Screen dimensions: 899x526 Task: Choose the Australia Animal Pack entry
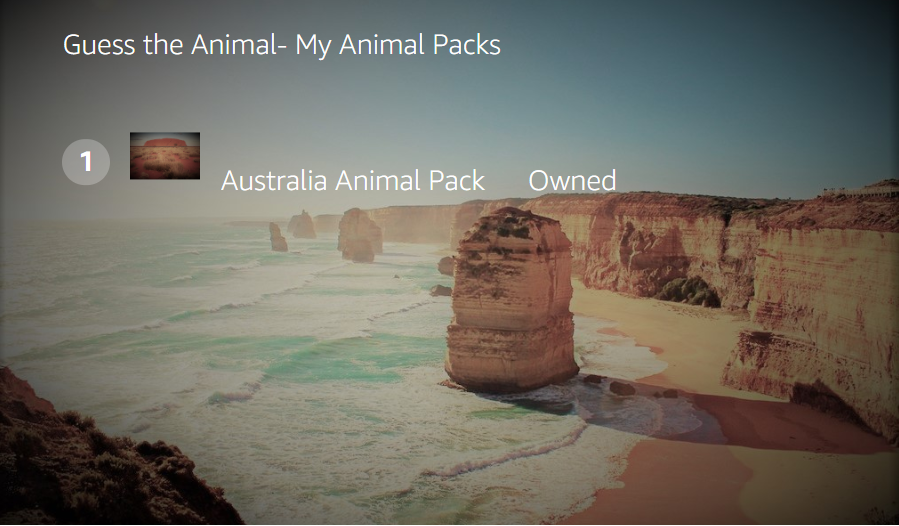pos(353,181)
